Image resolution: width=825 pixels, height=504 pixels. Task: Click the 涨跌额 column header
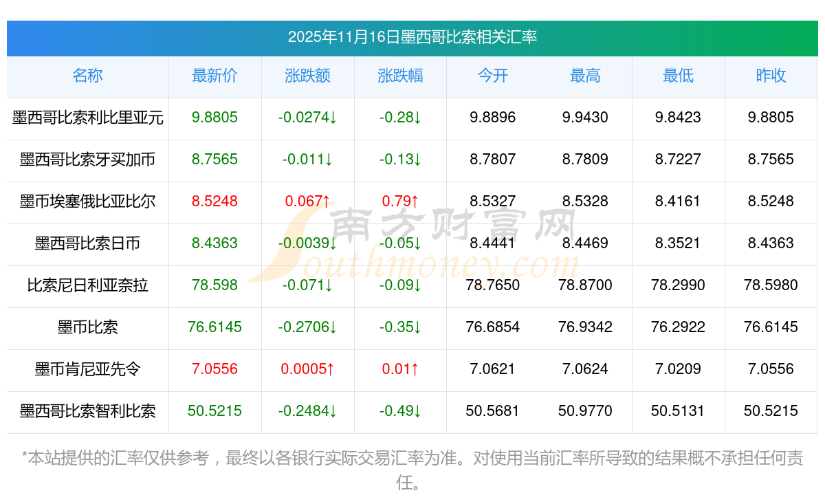[308, 76]
